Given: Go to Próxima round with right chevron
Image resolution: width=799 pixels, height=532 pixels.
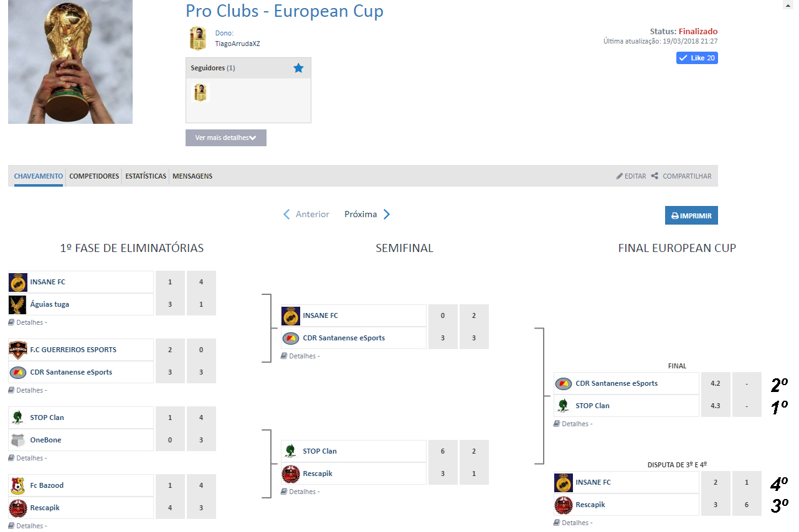Looking at the screenshot, I should 386,214.
